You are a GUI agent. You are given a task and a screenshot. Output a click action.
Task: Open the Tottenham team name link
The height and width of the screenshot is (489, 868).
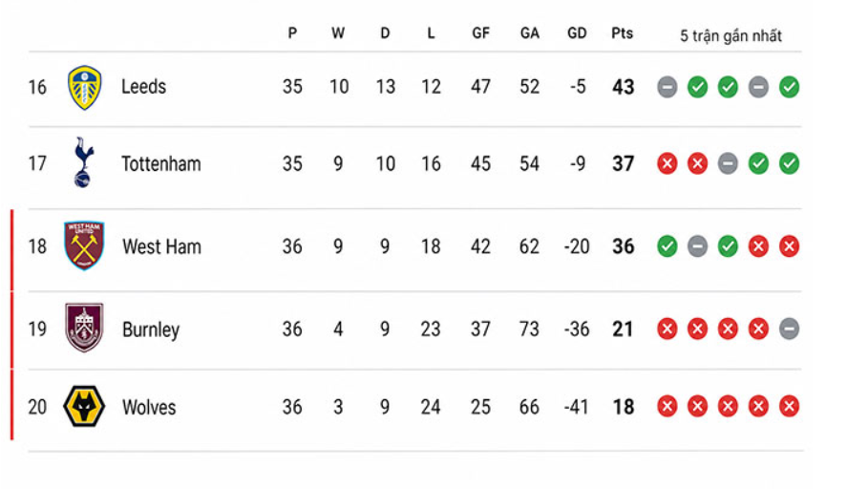pos(161,164)
